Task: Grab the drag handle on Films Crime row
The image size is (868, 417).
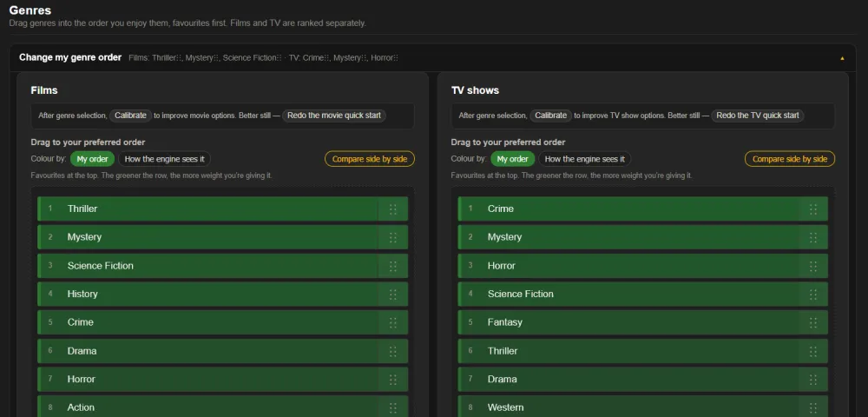Action: pos(393,322)
